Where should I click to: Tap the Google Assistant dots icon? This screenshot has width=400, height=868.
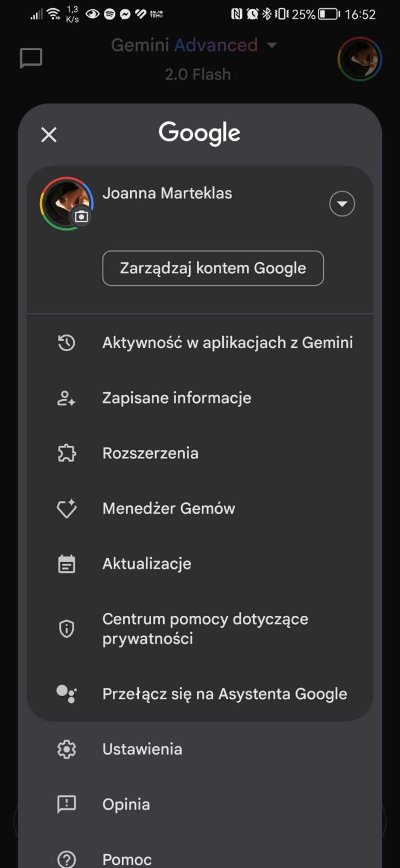pyautogui.click(x=67, y=694)
